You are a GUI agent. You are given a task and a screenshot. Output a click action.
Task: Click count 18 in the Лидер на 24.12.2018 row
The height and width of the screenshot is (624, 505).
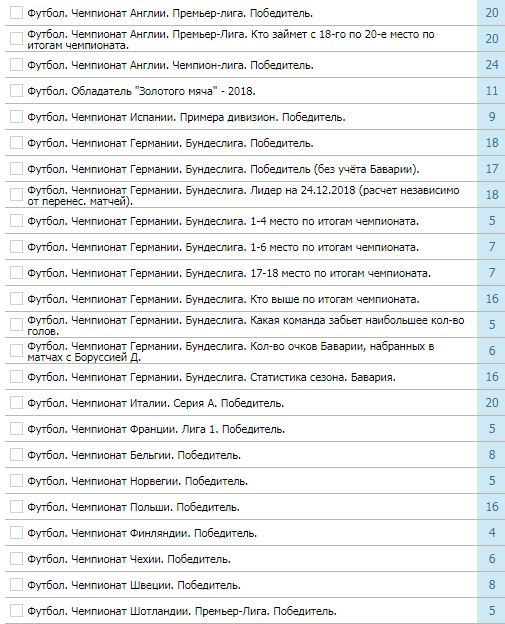491,195
